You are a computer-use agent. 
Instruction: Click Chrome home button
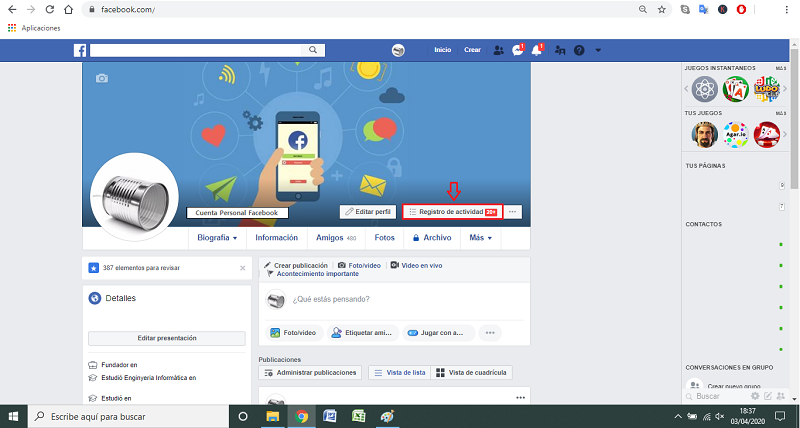68,9
